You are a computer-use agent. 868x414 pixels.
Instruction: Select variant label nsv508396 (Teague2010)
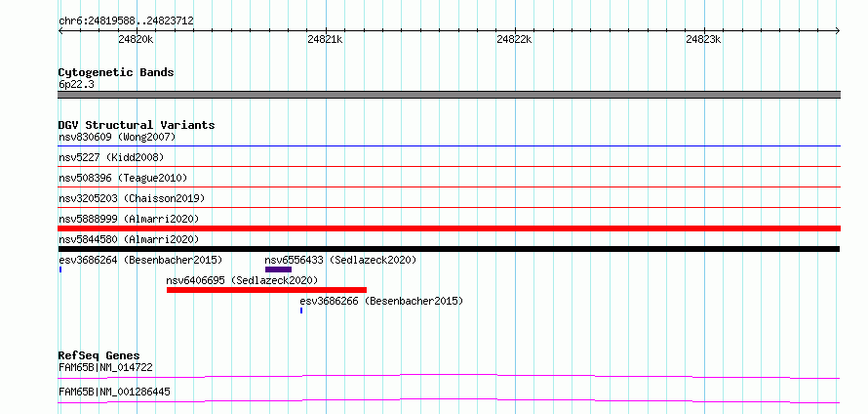123,178
